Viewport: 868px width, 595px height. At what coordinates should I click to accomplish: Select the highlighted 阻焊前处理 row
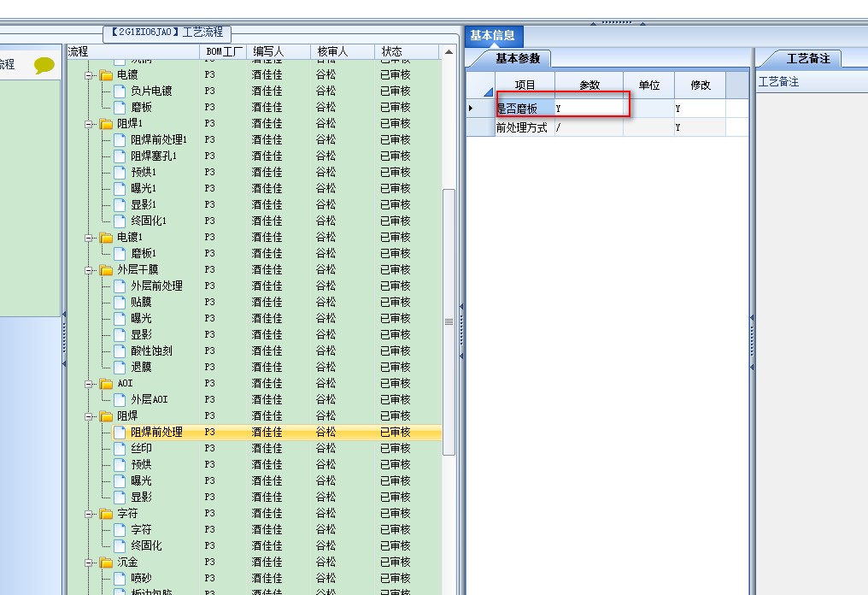tap(277, 432)
